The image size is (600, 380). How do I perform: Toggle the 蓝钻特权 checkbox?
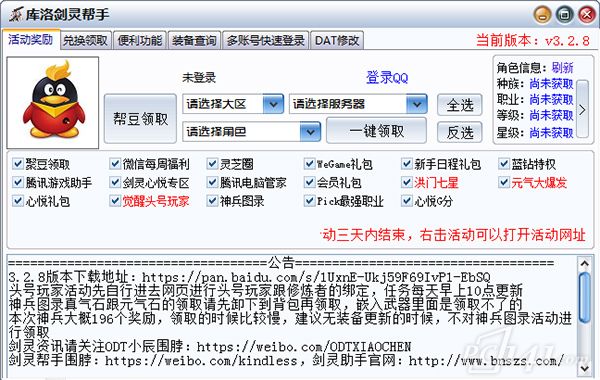[504, 164]
